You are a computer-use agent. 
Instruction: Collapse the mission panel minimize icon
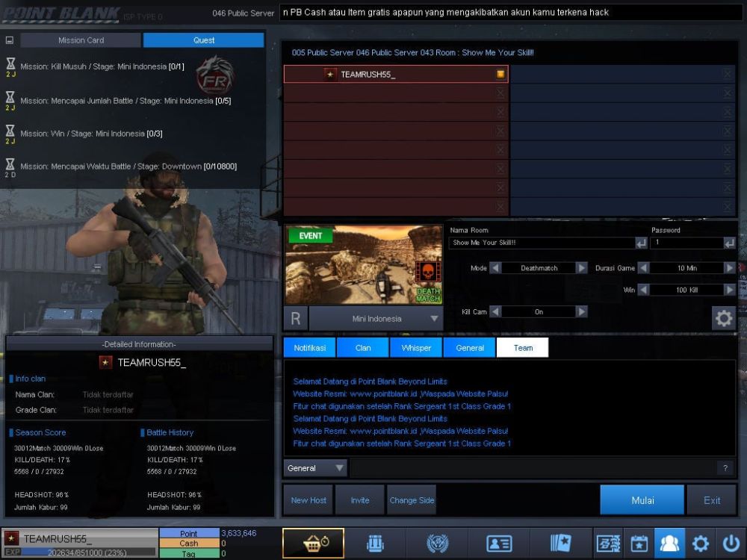pyautogui.click(x=10, y=40)
